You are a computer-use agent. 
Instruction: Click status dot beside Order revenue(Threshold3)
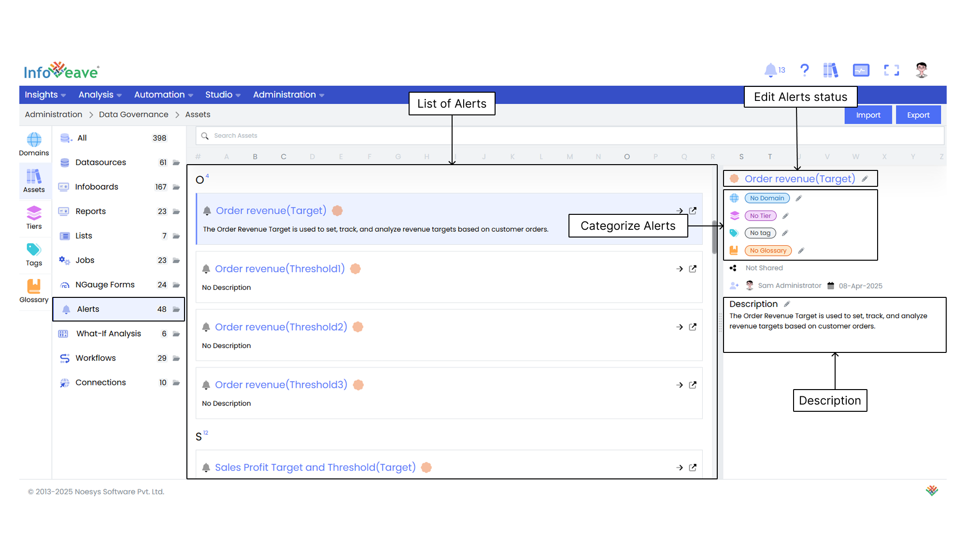[358, 385]
